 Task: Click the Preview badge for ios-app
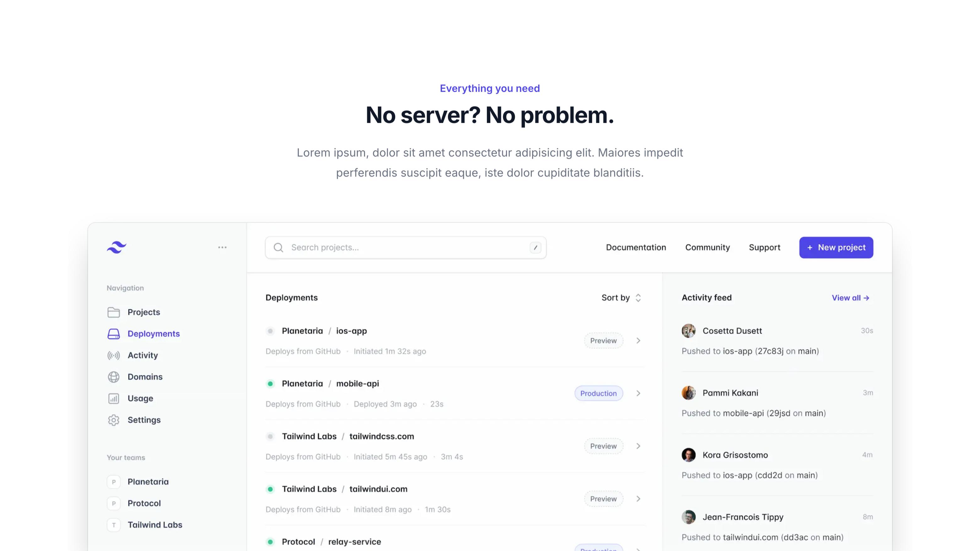click(603, 341)
